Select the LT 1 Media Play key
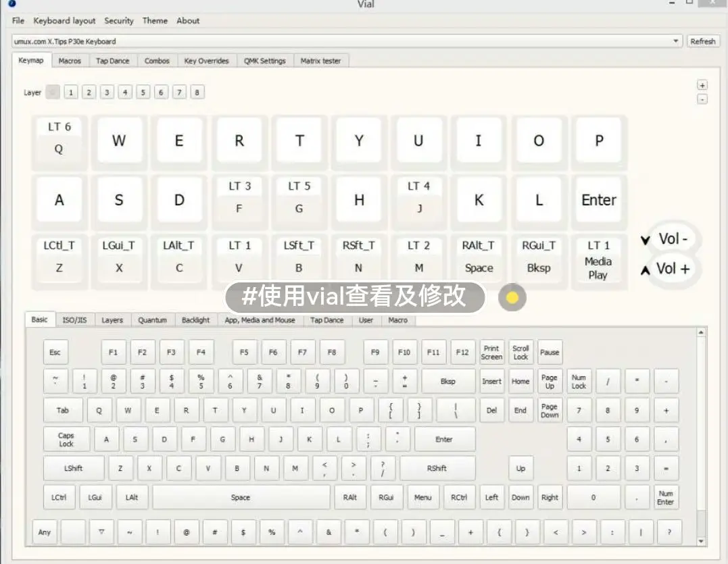 point(598,261)
